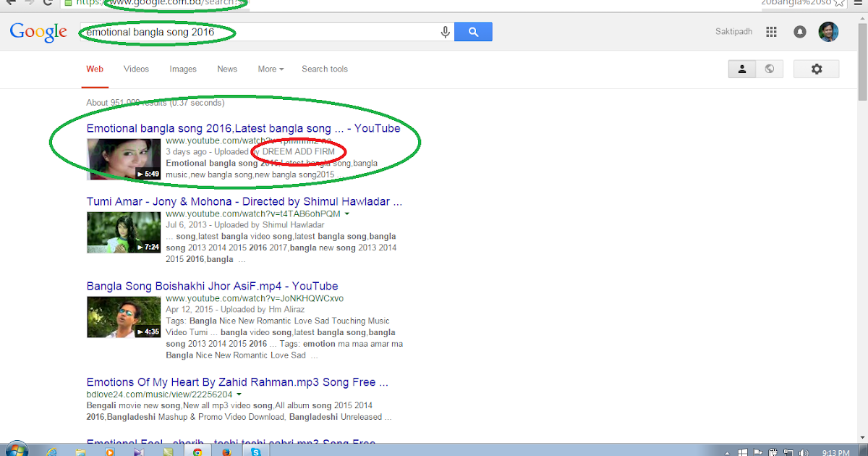Screen dimensions: 868x456
Task: Open the Google notifications bell
Action: tap(799, 32)
